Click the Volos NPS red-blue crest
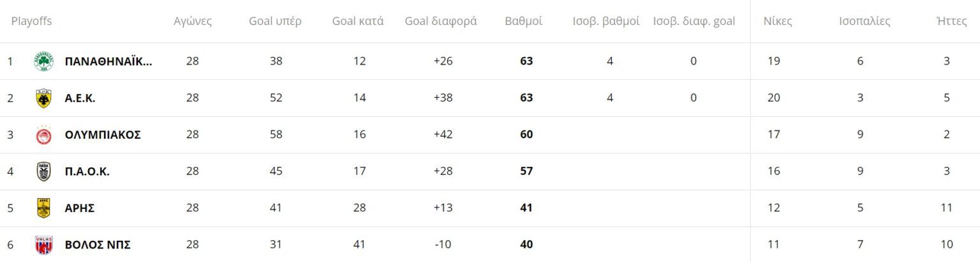Viewport: 980px width, 262px height. pyautogui.click(x=43, y=245)
